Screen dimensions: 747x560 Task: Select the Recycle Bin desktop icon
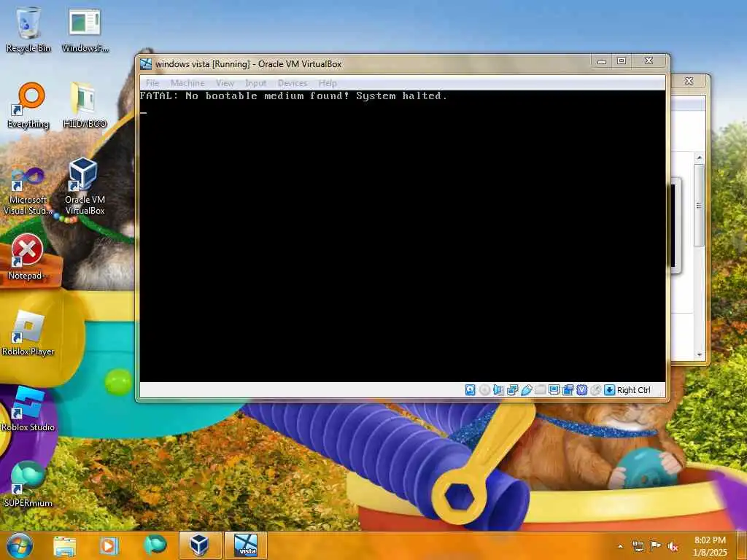click(x=28, y=29)
